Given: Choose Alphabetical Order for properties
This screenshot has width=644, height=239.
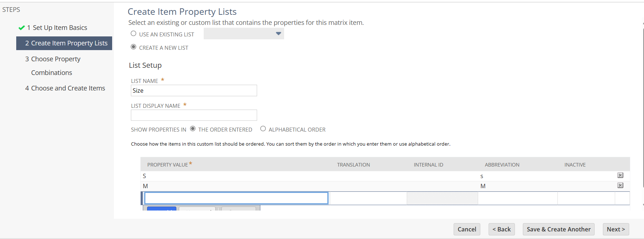Looking at the screenshot, I should pyautogui.click(x=263, y=129).
